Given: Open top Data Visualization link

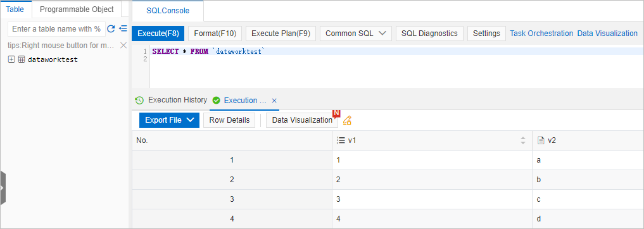Looking at the screenshot, I should coord(607,34).
